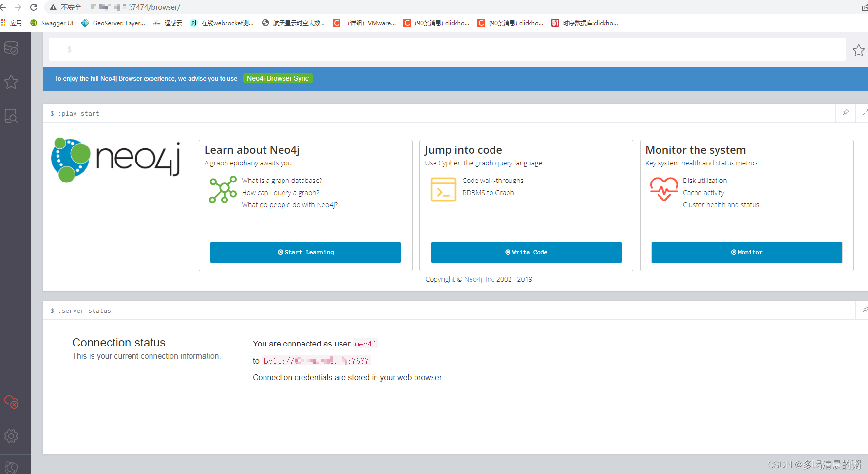This screenshot has height=474, width=868.
Task: Click the Neo4j, Inc copyright link
Action: coord(479,279)
